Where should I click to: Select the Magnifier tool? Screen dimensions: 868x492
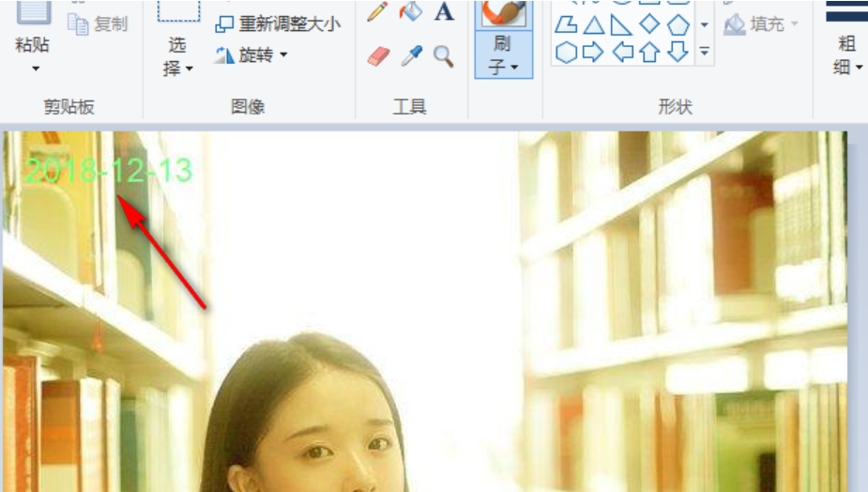point(444,56)
